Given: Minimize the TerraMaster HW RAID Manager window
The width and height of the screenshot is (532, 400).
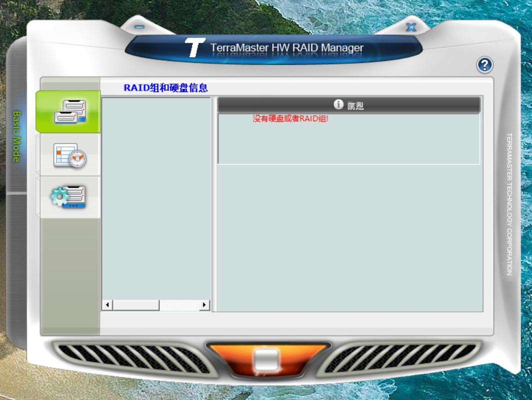Looking at the screenshot, I should pos(139,27).
